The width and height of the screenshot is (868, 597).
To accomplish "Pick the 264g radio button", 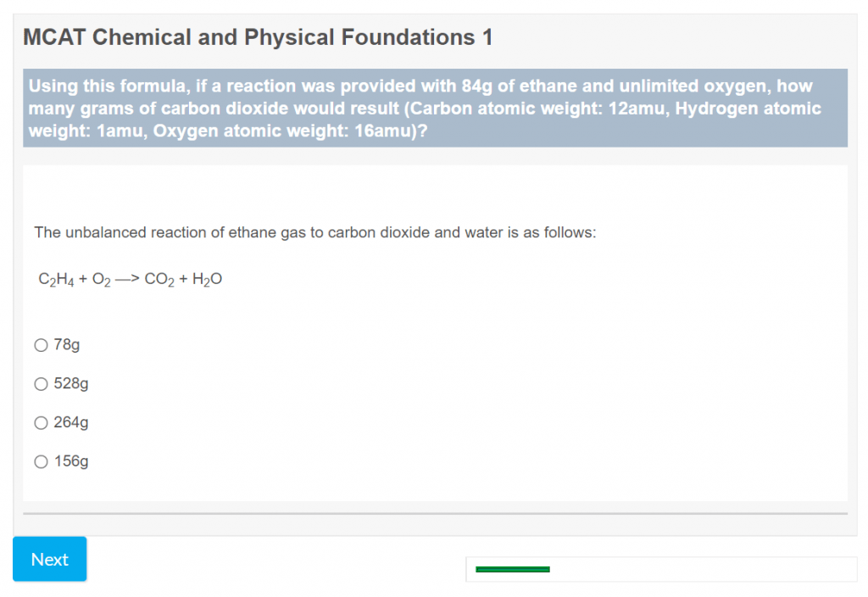I will (x=41, y=422).
